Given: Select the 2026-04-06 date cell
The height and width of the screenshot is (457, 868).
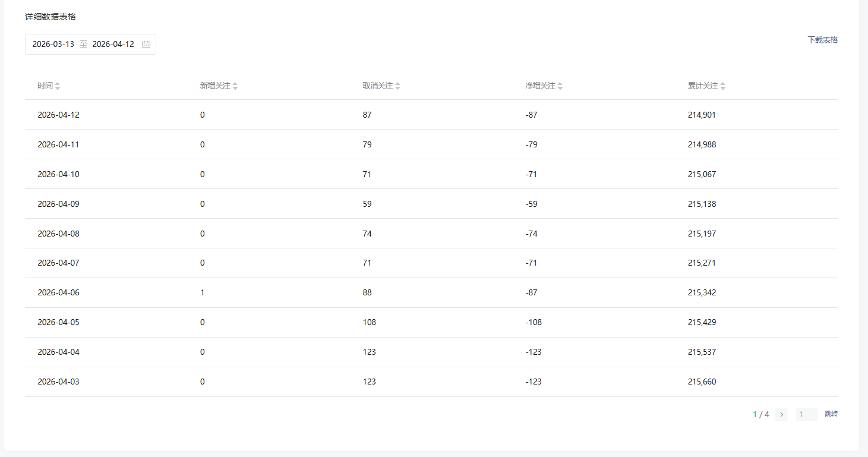Looking at the screenshot, I should click(58, 293).
